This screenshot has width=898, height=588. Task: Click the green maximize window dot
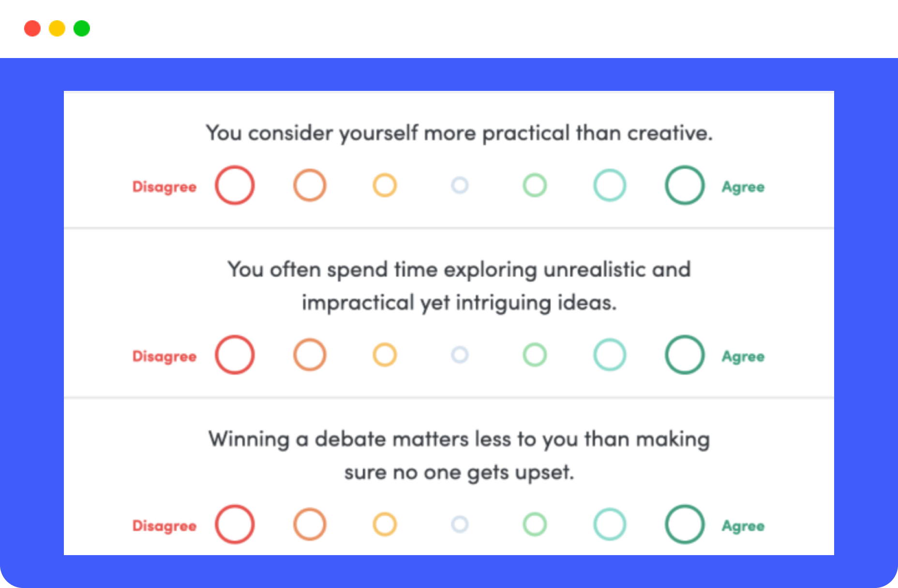82,29
